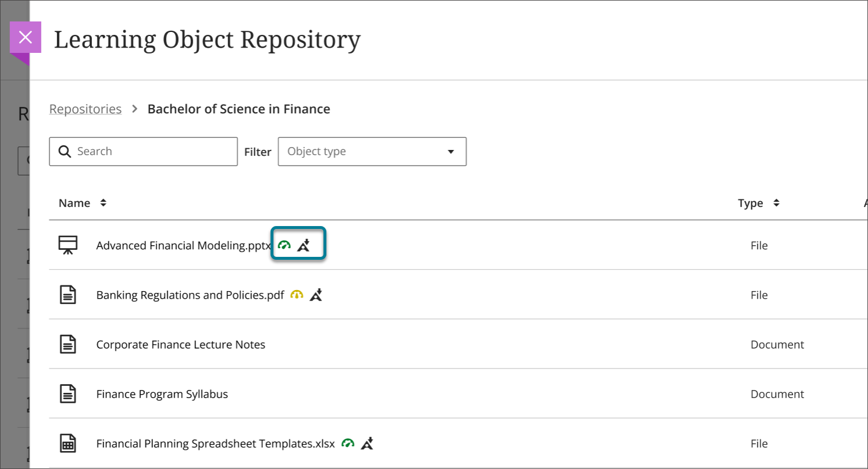Open the Object type filter dropdown

pos(372,152)
